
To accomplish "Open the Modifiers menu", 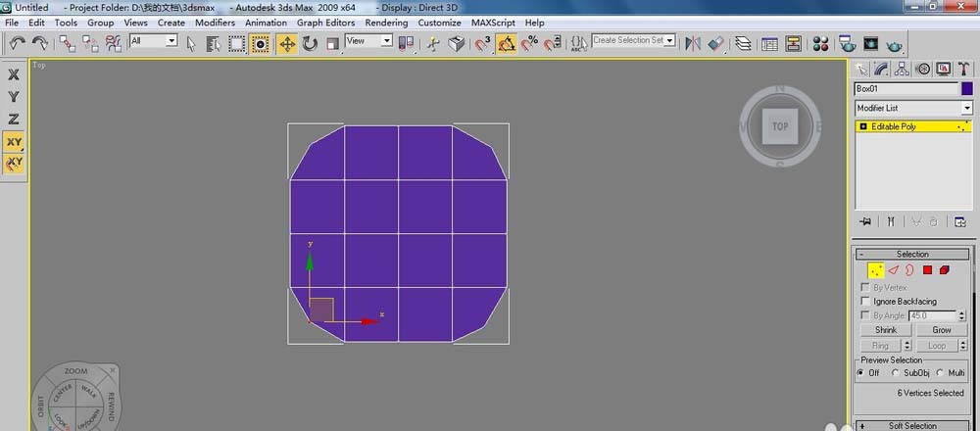I will coord(215,23).
